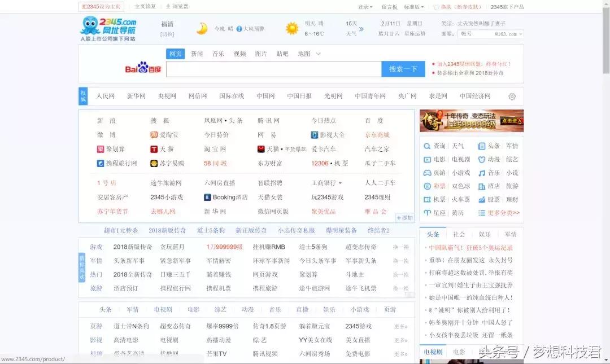This screenshot has width=610, height=364.
Task: Open movies via the 电影 play icon
Action: coord(427,159)
